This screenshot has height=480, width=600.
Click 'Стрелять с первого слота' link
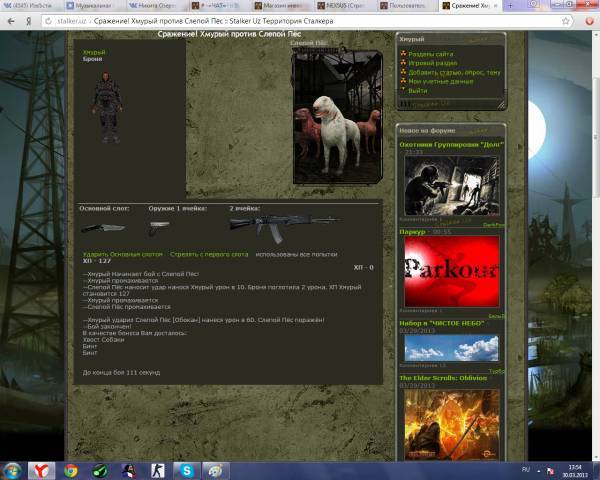pos(207,254)
